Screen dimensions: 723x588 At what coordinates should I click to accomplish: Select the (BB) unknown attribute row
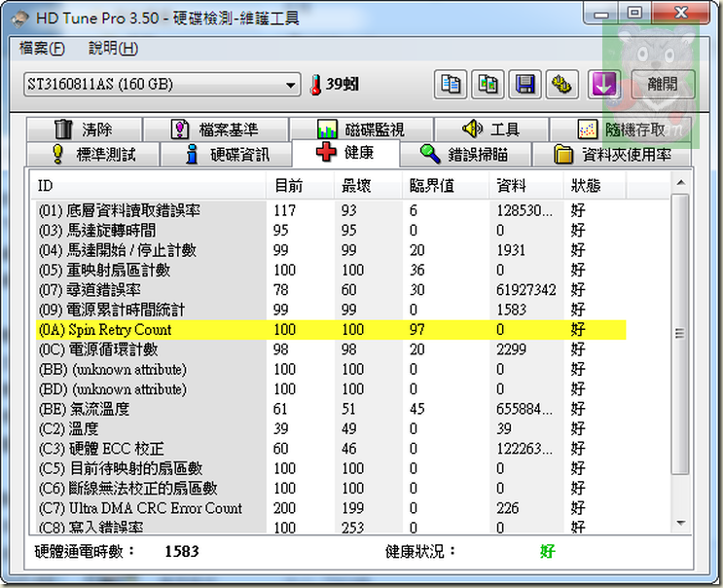tap(331, 369)
